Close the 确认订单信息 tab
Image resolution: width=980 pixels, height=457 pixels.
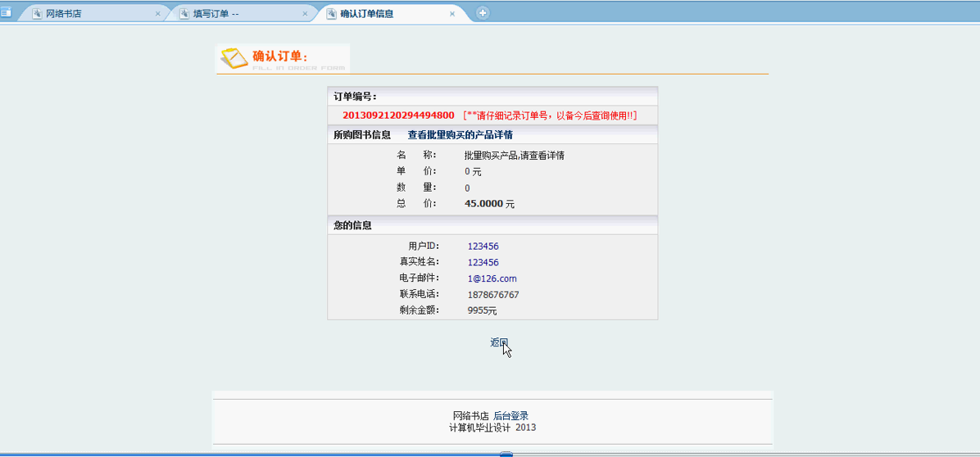coord(451,14)
